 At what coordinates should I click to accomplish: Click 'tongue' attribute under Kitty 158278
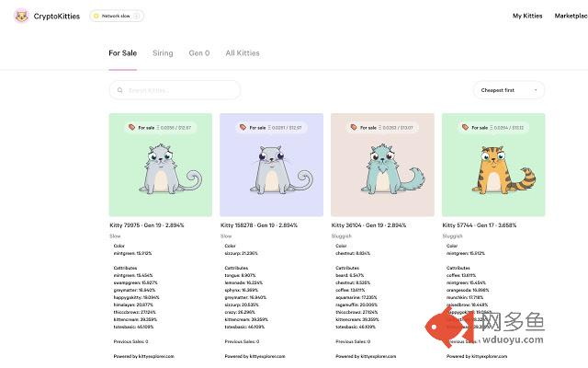click(x=241, y=275)
